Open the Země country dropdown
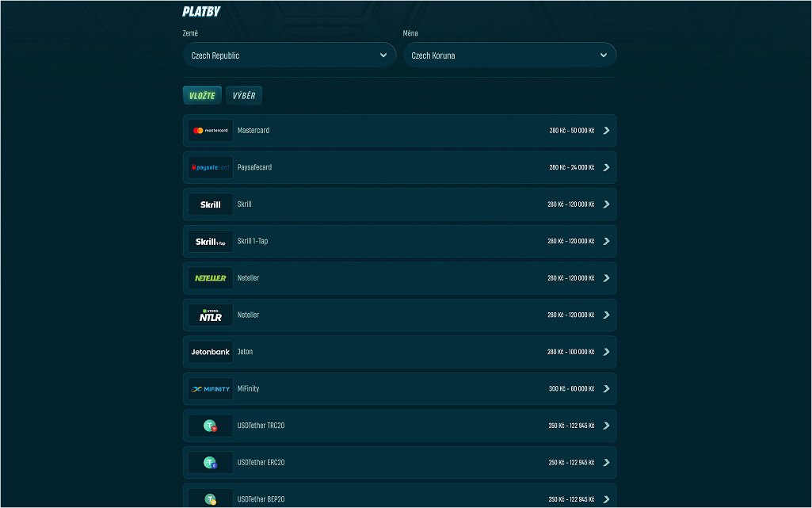 coord(289,55)
